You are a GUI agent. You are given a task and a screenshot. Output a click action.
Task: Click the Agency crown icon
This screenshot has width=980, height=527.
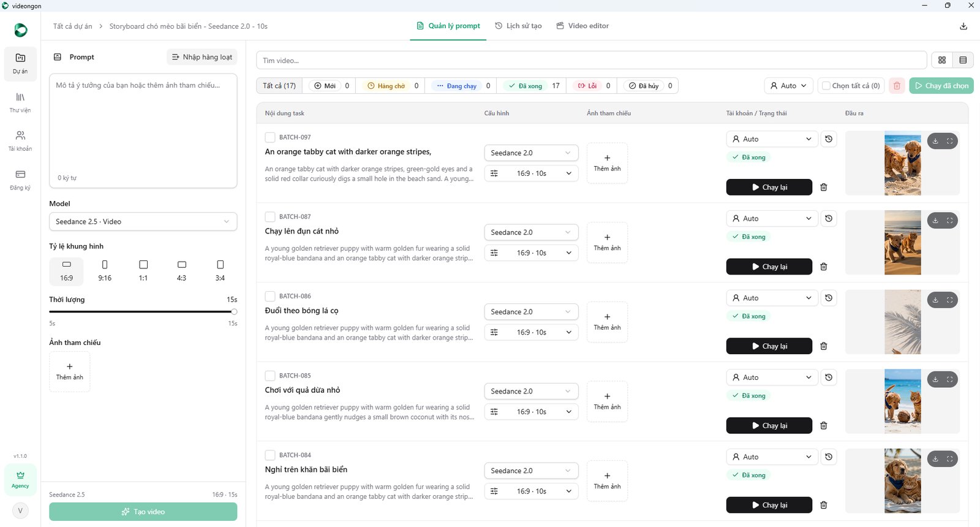20,479
